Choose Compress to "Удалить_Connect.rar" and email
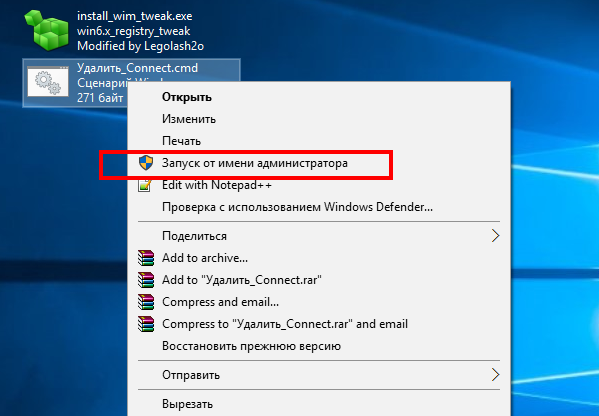This screenshot has height=416, width=599. tap(319, 324)
